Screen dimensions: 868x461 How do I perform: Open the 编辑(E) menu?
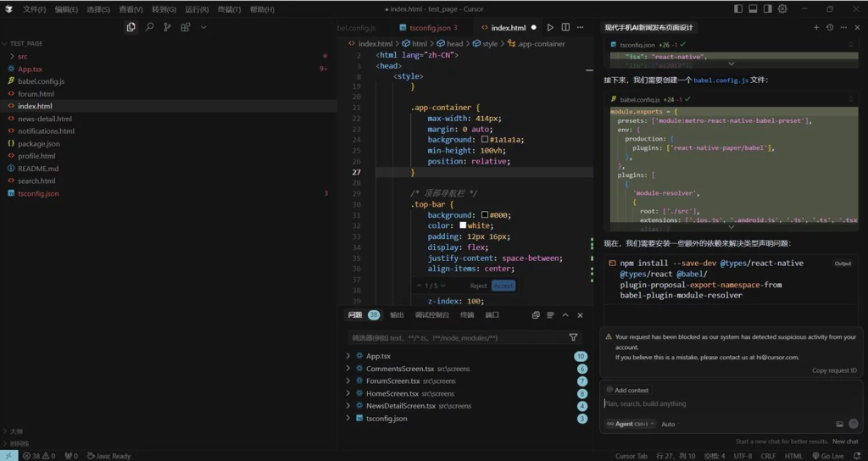[x=66, y=9]
